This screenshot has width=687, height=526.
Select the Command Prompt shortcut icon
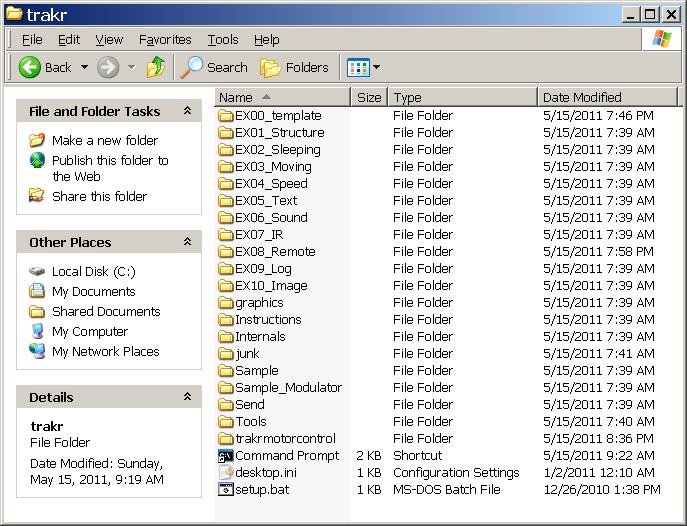226,456
